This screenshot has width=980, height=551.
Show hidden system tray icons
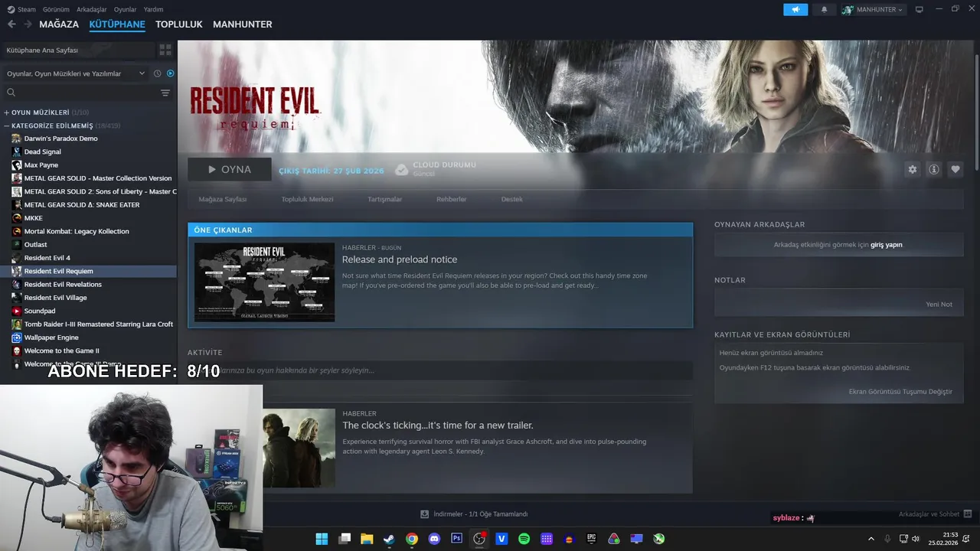(x=871, y=539)
